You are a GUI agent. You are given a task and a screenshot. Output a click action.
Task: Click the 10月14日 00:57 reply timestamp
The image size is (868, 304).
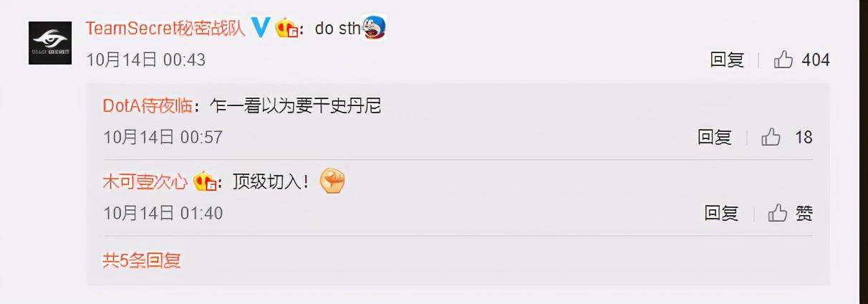163,137
